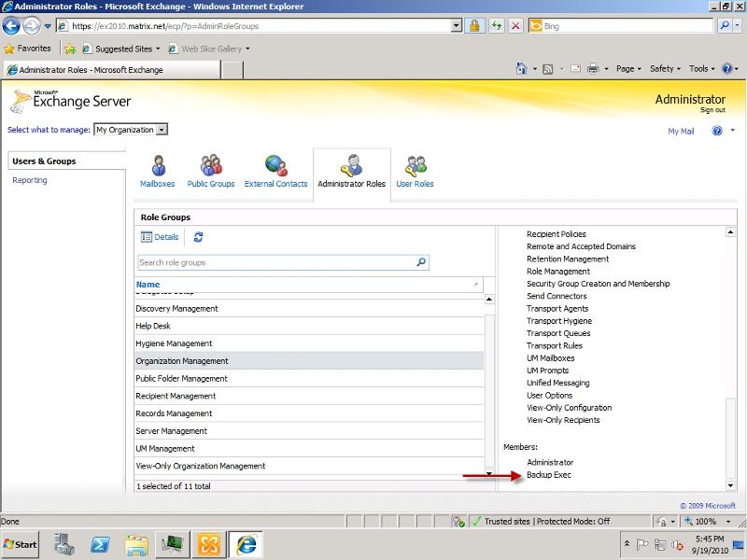Screen dimensions: 747x560
Task: Click the RSS feeds icon
Action: [x=548, y=69]
